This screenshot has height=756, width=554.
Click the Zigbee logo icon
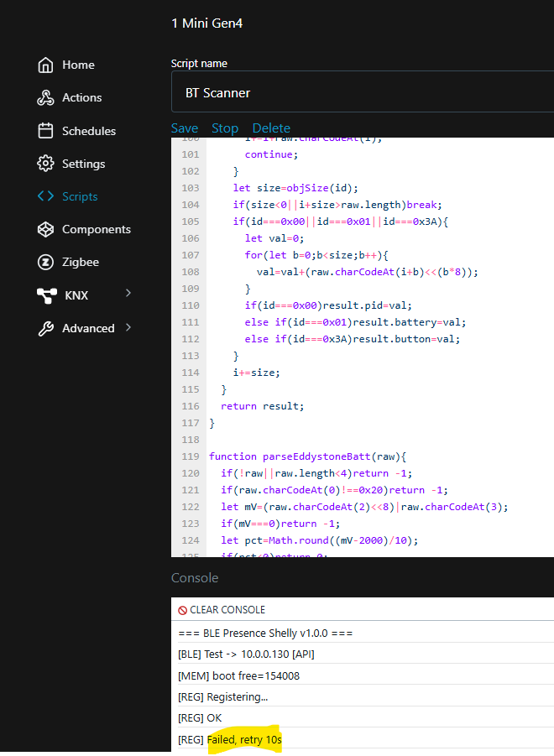pyautogui.click(x=45, y=262)
